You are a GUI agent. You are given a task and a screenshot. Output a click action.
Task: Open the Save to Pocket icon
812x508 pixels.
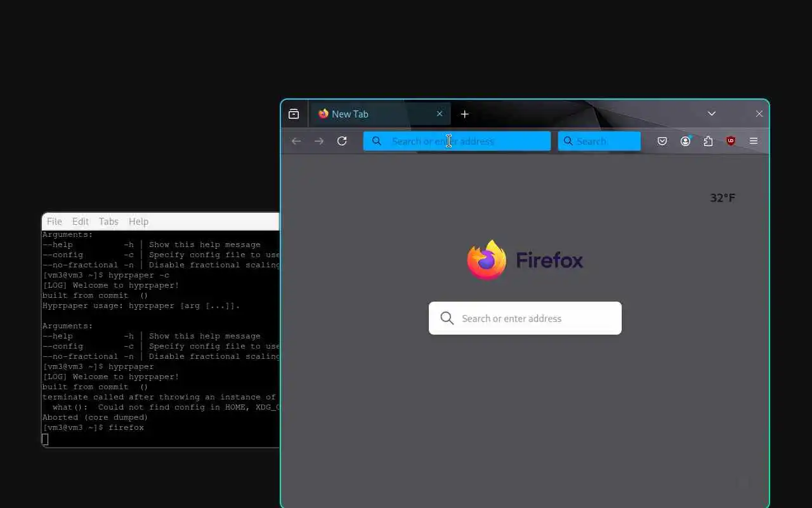point(662,141)
